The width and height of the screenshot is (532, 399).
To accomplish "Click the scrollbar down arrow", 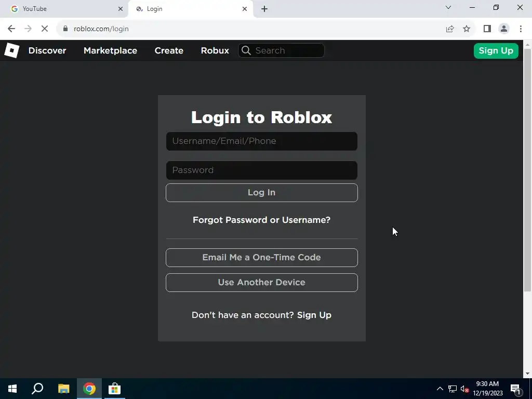I will coord(527,374).
